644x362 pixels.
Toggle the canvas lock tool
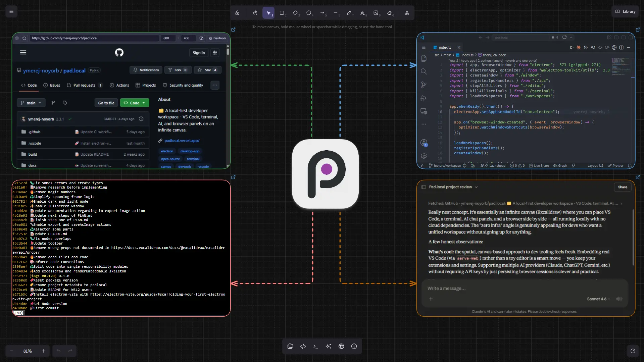(237, 13)
